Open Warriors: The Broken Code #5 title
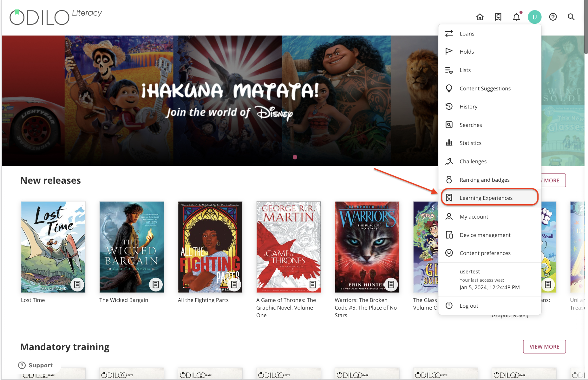Screen dimensions: 588x380 tap(366, 308)
